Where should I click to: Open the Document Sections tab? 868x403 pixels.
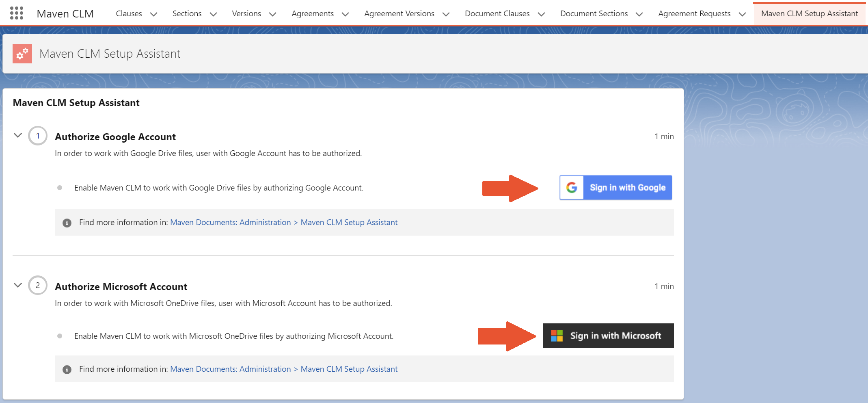coord(594,13)
